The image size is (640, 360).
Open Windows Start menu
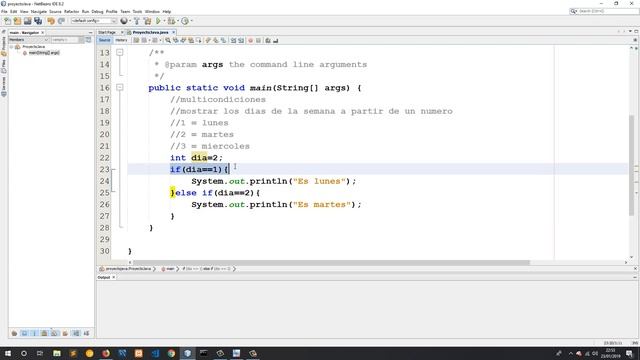pos(8,353)
